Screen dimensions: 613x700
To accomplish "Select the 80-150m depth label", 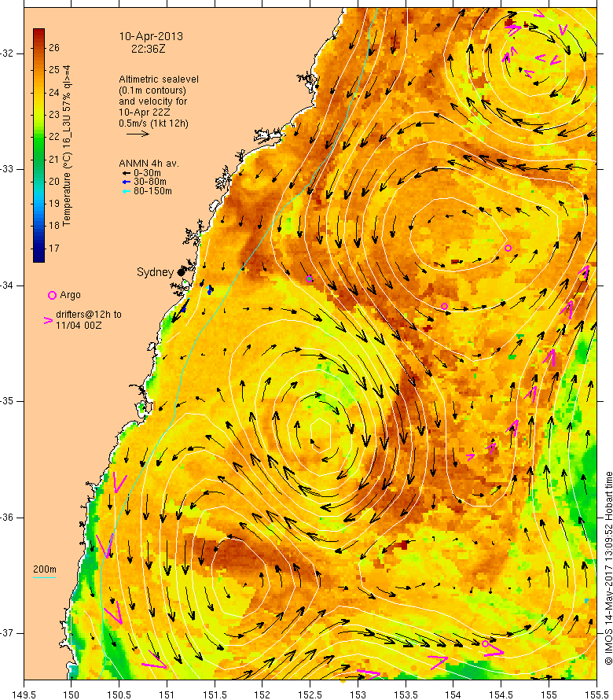I will pyautogui.click(x=152, y=192).
